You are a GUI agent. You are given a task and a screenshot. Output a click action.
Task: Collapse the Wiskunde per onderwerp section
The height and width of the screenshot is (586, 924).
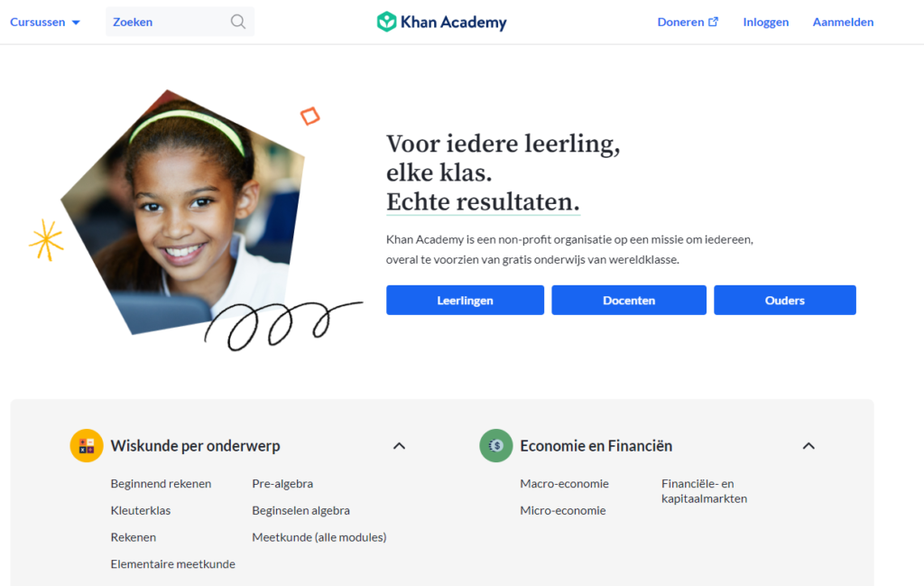399,446
